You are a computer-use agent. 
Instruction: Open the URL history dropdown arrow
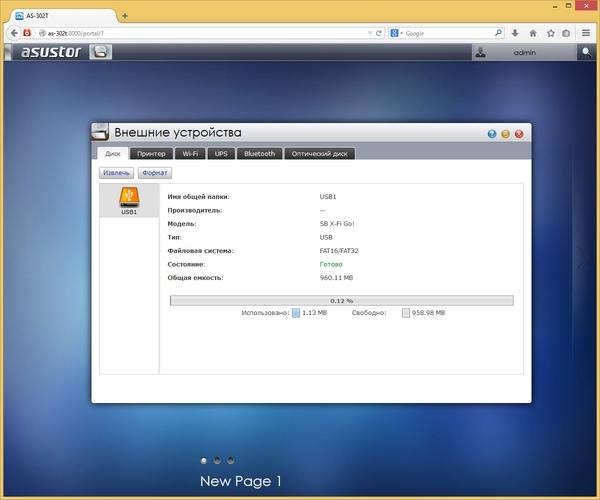click(x=370, y=33)
